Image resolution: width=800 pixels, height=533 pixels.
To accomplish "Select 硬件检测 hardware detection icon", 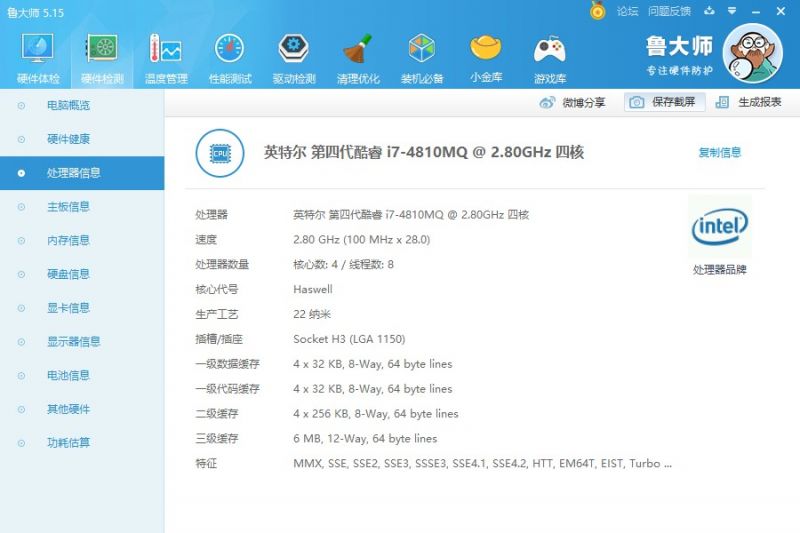I will point(102,58).
